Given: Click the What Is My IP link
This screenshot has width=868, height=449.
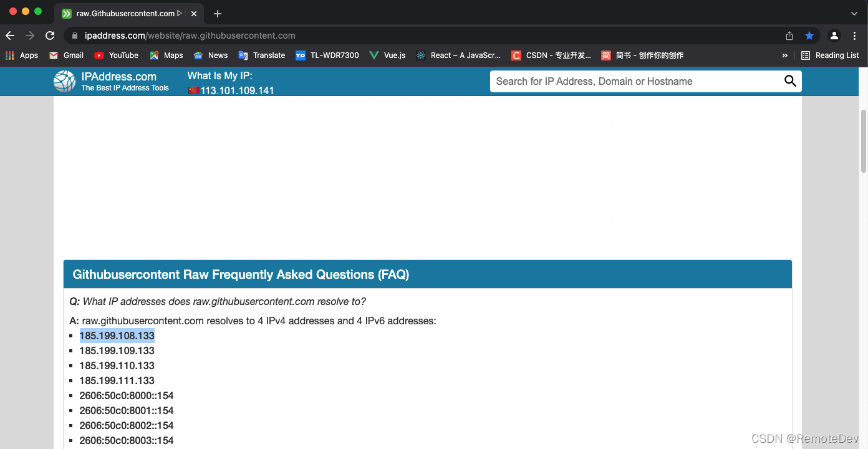Looking at the screenshot, I should (x=220, y=75).
